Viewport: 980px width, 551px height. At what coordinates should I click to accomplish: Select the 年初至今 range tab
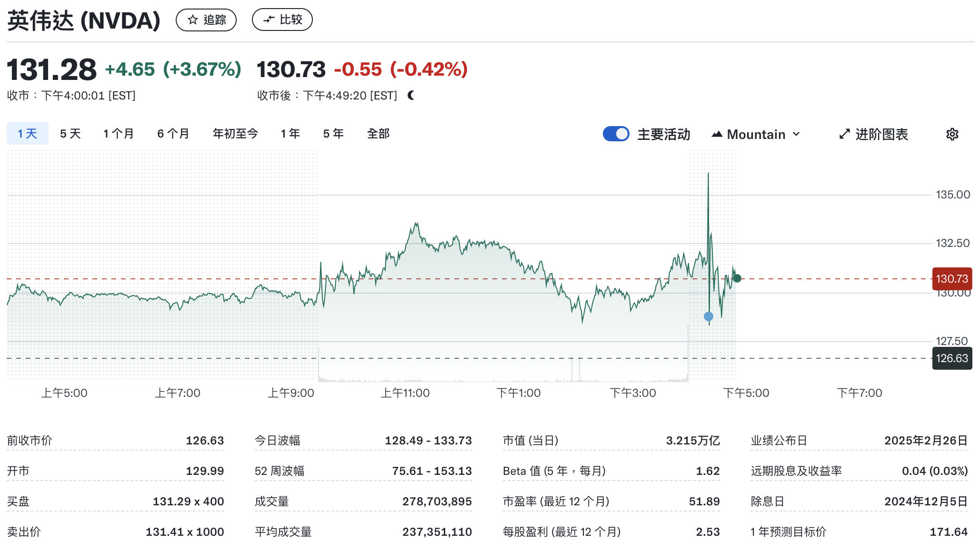[x=235, y=134]
